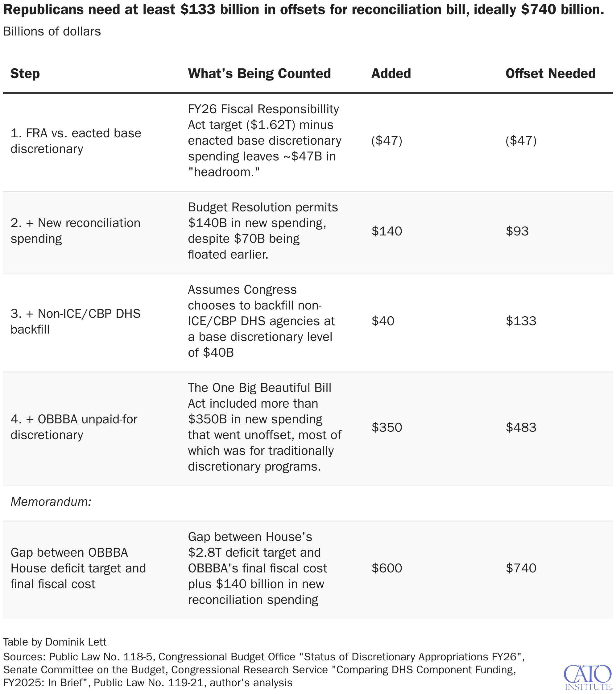Click the Cato Institute logo
616x694 pixels.
(588, 677)
